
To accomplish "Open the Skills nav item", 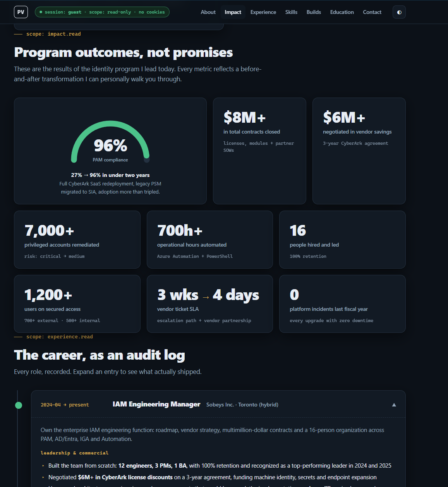I will pyautogui.click(x=291, y=12).
